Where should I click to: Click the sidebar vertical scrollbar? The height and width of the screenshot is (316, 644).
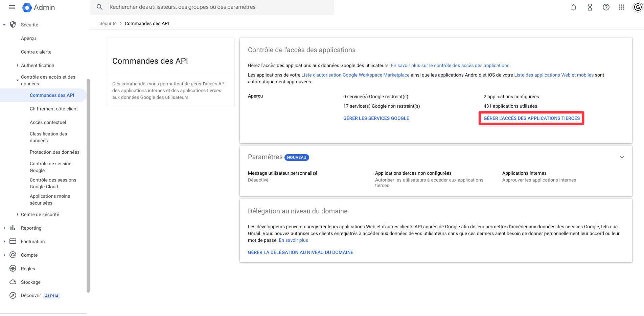tap(88, 186)
